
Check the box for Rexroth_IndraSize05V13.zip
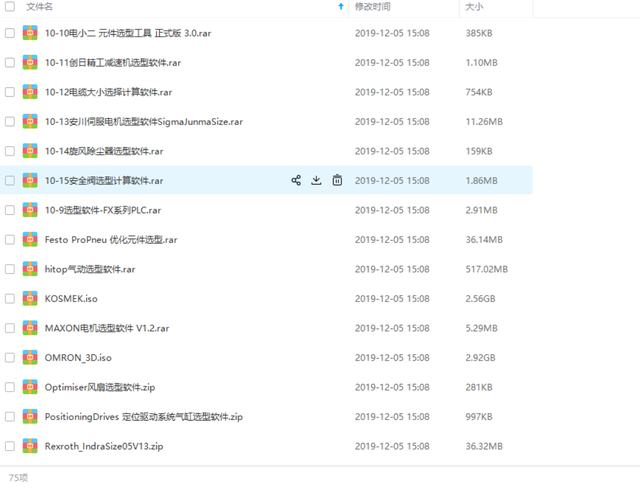pyautogui.click(x=10, y=446)
